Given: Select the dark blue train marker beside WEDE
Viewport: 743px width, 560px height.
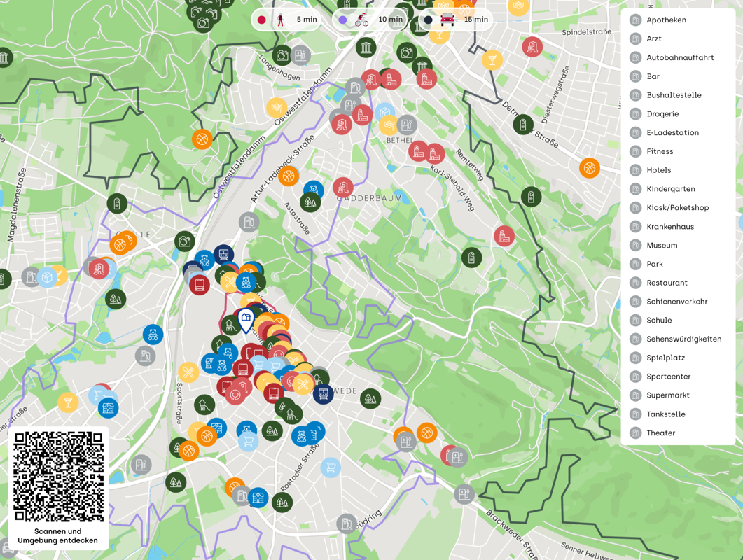Looking at the screenshot, I should 323,394.
